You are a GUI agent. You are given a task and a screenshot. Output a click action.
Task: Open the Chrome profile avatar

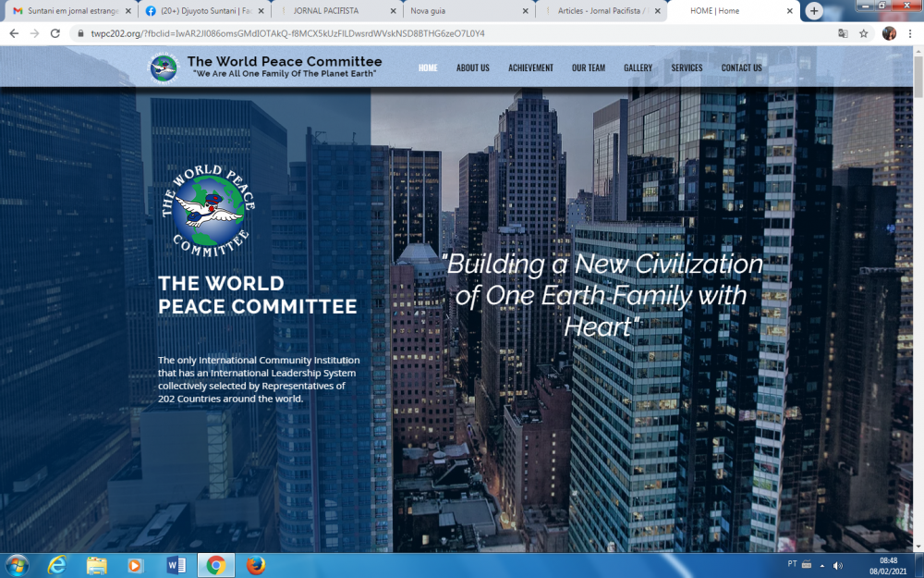889,33
